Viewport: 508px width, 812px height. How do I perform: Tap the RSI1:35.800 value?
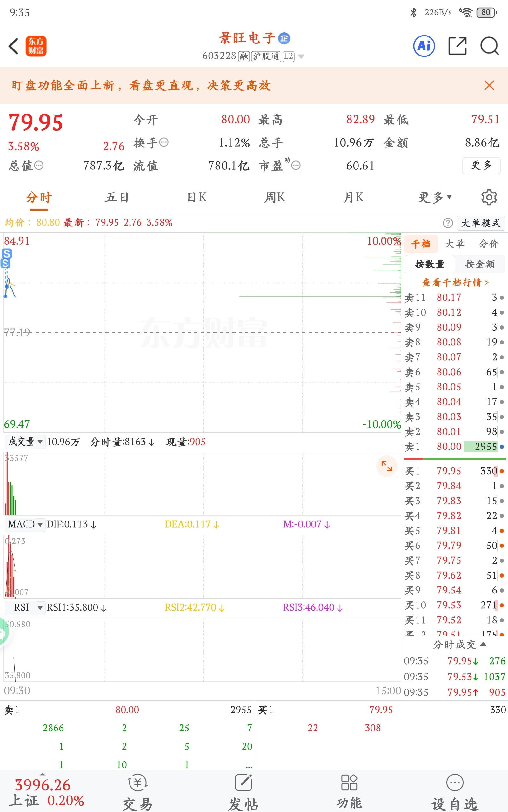[x=77, y=608]
